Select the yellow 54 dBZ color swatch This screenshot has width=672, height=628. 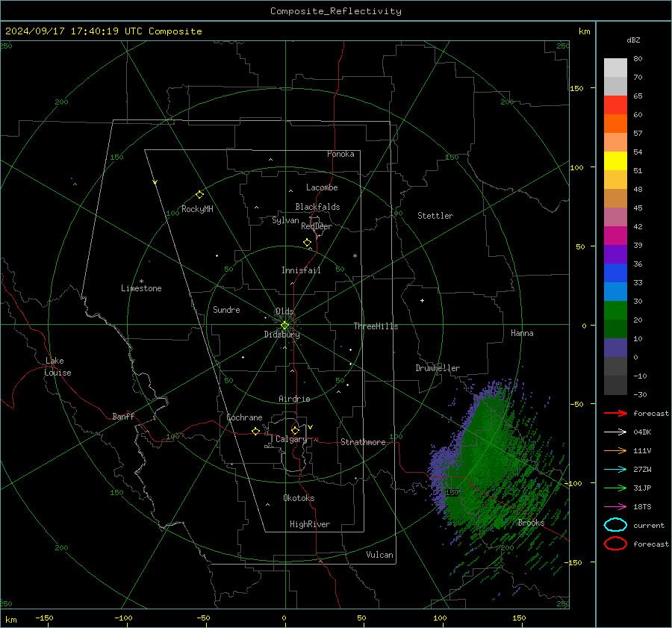pyautogui.click(x=615, y=161)
